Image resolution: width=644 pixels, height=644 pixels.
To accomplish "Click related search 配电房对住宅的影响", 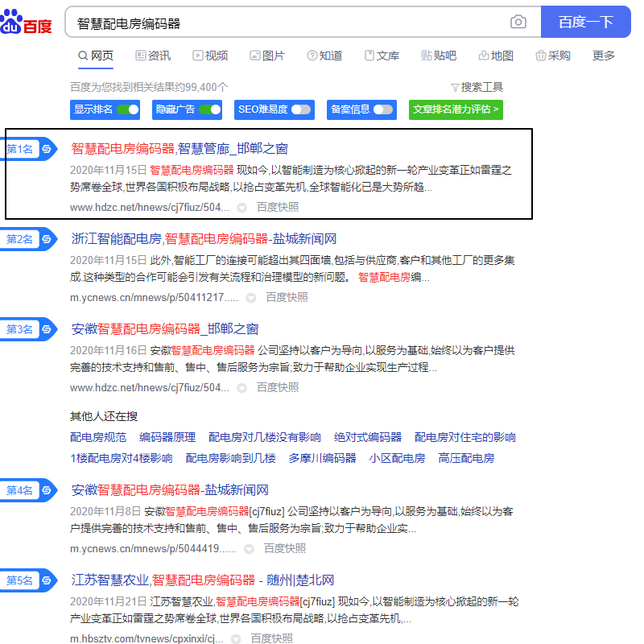I will (465, 437).
